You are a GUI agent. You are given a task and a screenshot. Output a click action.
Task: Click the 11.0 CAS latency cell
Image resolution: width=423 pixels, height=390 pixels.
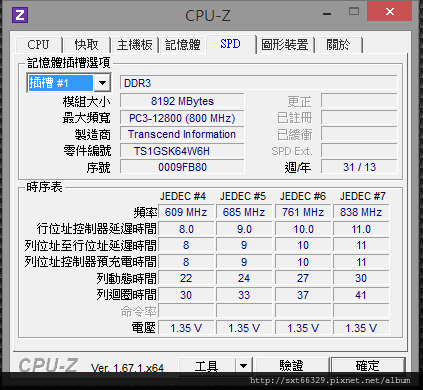361,229
